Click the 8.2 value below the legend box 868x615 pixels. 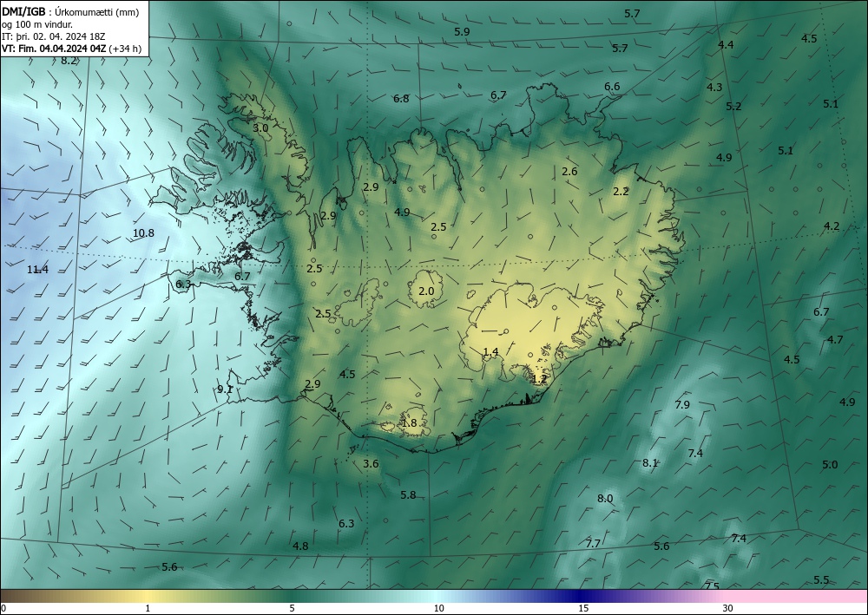click(x=69, y=61)
